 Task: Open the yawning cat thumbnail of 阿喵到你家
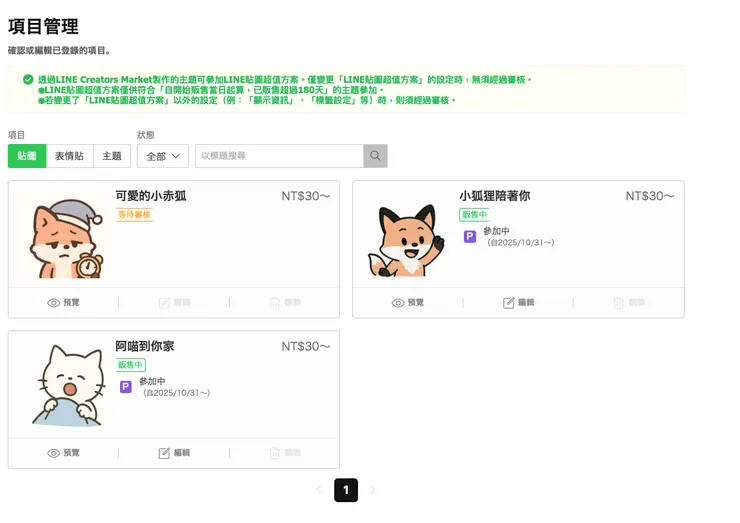coord(68,386)
